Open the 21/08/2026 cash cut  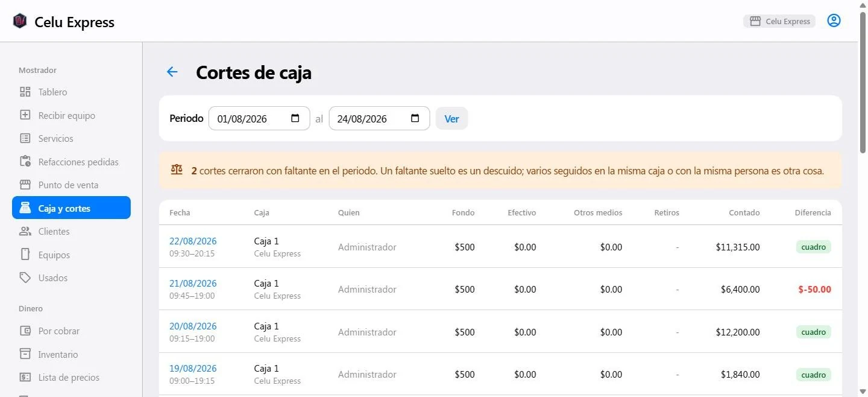[193, 284]
